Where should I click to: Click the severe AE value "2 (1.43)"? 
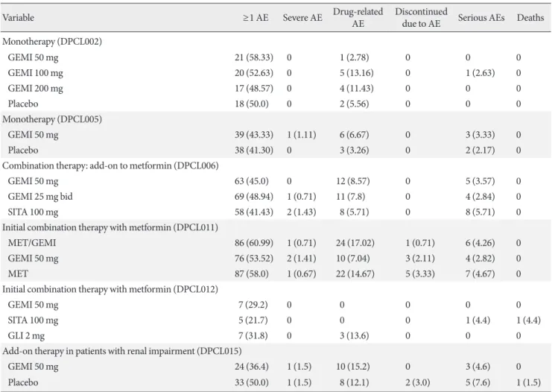coord(302,212)
